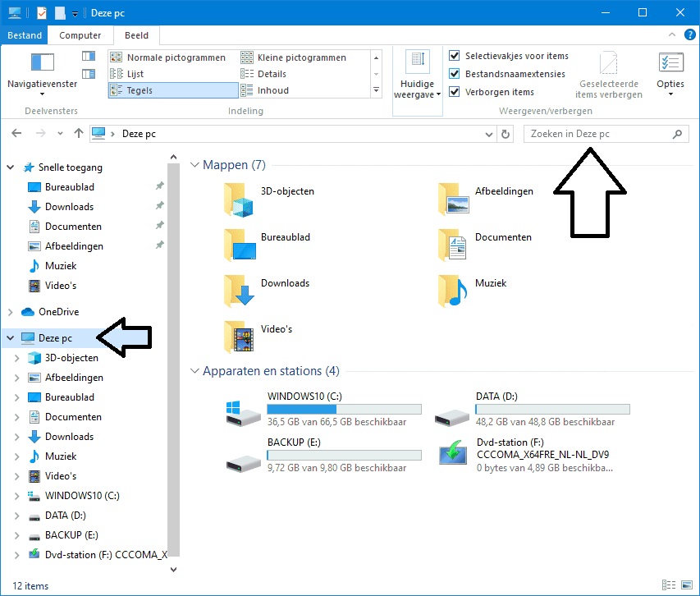Open the Bestand menu tab

tap(24, 35)
